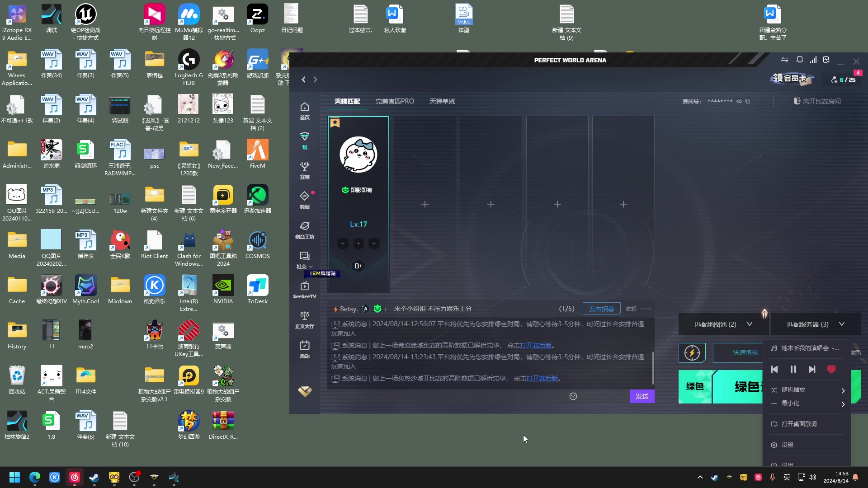
Task: Skip to the previous track
Action: 774,369
